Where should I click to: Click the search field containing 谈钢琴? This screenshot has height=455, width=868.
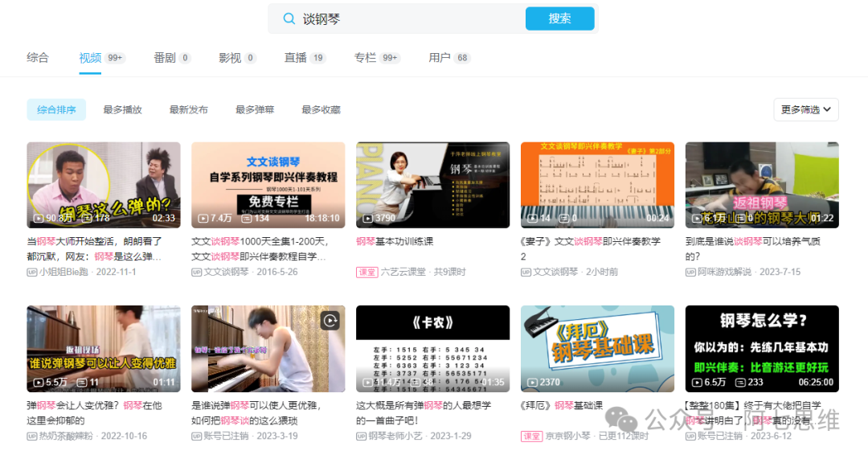[x=396, y=18]
